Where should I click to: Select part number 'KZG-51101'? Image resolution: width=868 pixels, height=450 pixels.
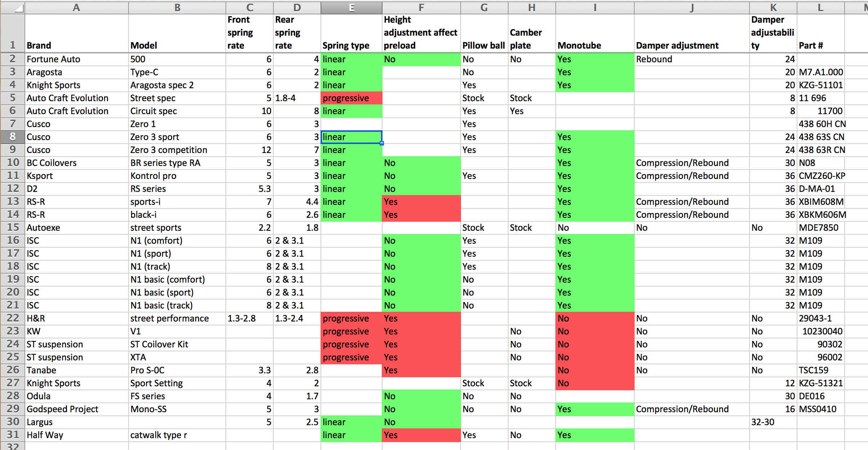[820, 85]
